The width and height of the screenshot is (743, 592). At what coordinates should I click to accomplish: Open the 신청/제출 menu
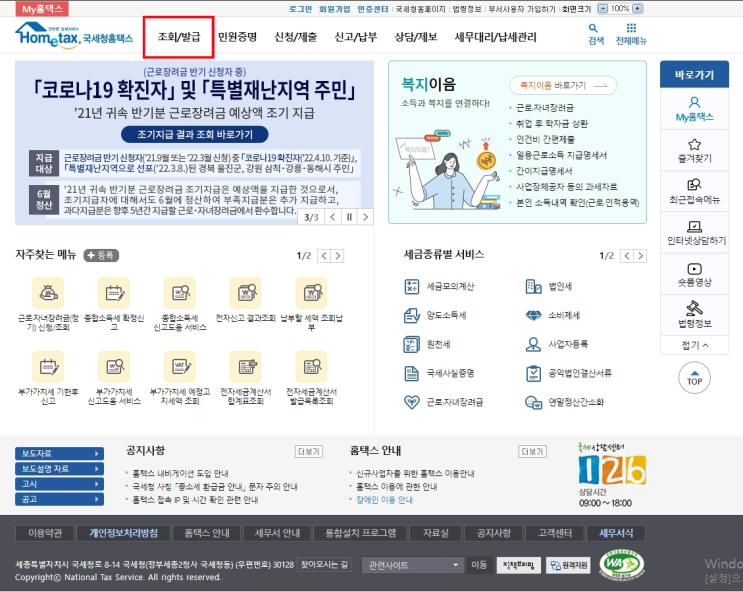coord(296,37)
